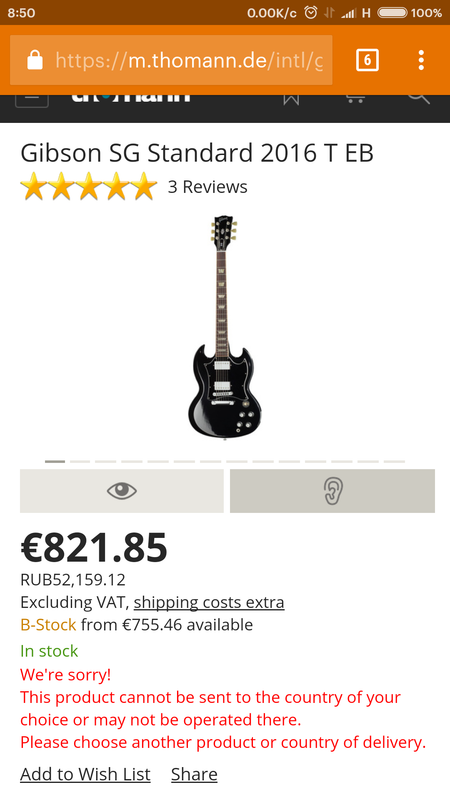
Task: Tap the five-star rating
Action: tap(89, 186)
